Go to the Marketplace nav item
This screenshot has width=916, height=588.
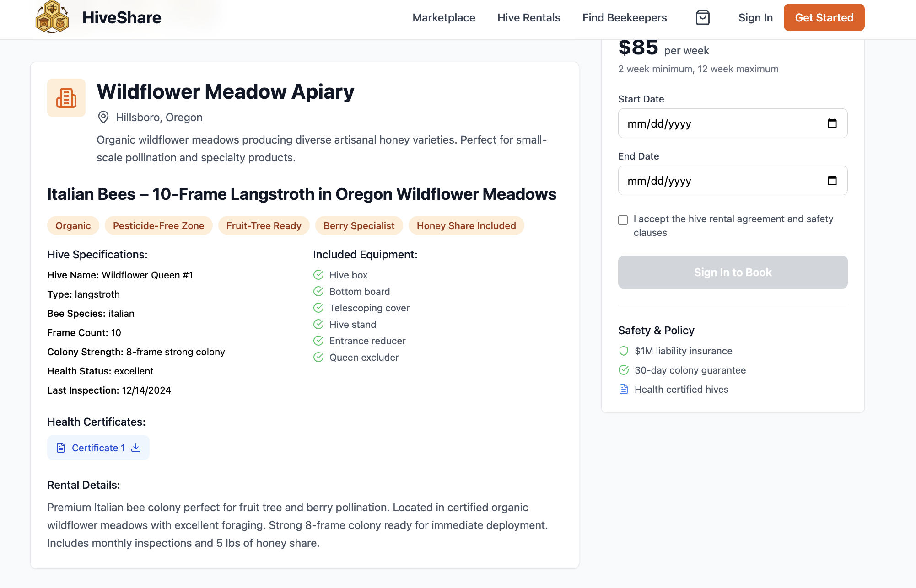[x=443, y=17]
